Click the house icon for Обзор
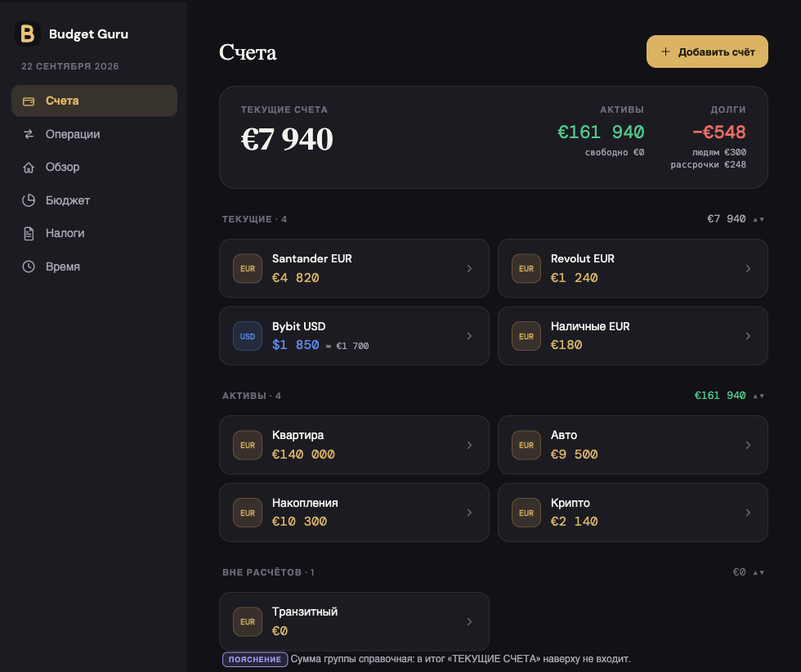This screenshot has width=801, height=672. point(29,167)
